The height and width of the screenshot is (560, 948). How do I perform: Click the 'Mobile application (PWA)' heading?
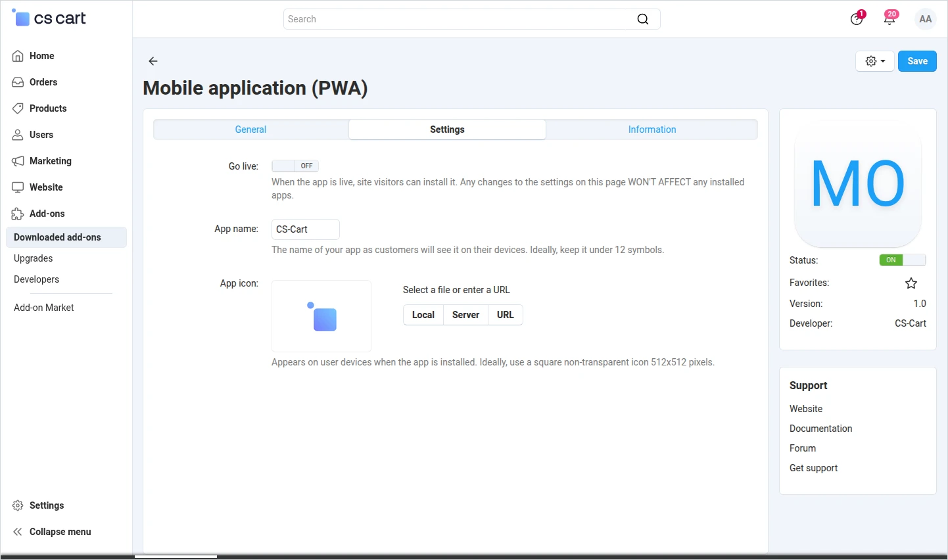[x=255, y=88]
